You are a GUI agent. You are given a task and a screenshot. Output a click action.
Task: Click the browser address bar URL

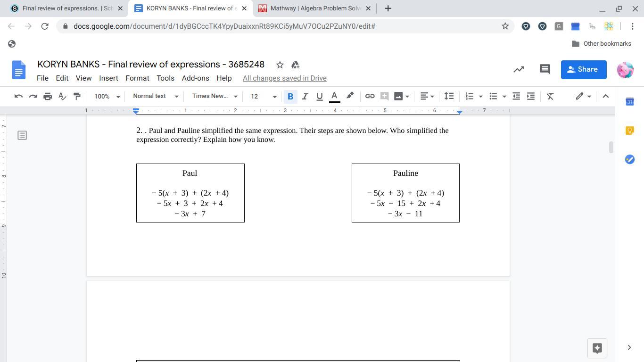(224, 26)
